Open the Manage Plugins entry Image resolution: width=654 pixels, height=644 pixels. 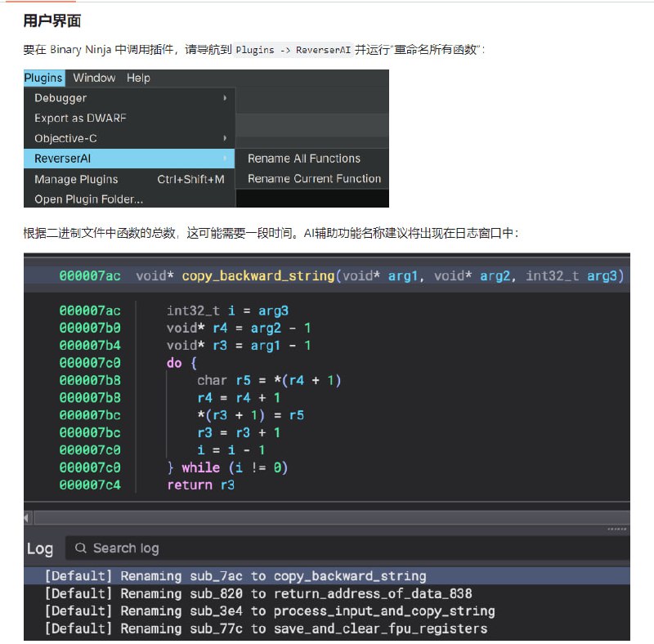pos(75,179)
